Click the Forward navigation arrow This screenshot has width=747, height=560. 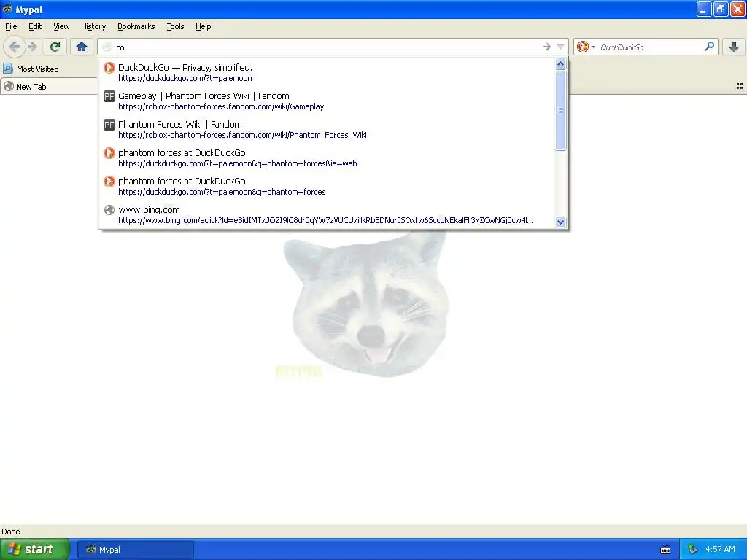click(x=32, y=47)
